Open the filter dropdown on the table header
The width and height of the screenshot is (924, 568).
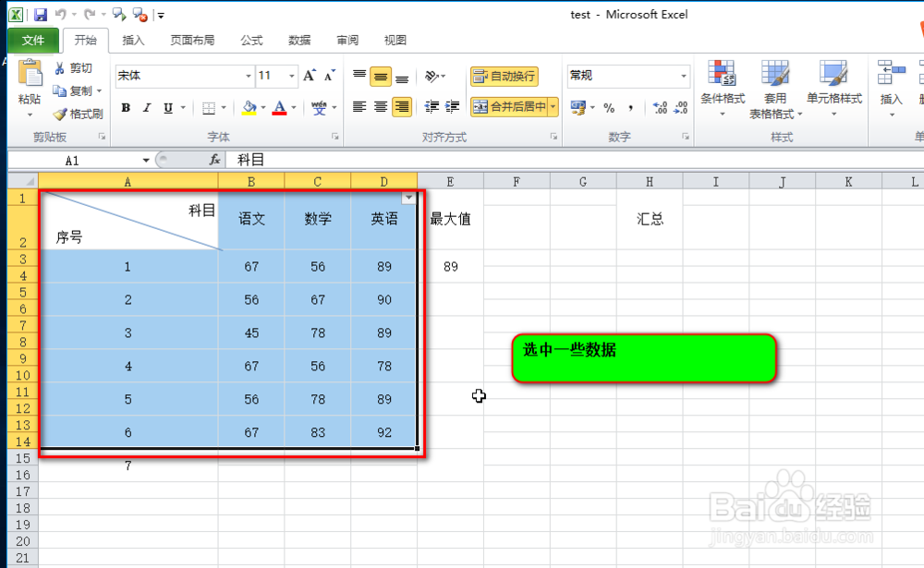[408, 197]
